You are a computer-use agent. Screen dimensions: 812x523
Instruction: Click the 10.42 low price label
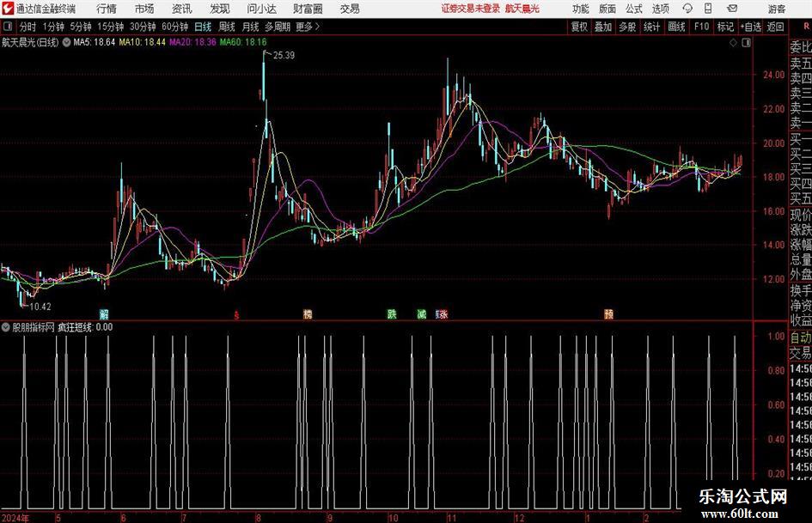pyautogui.click(x=40, y=307)
